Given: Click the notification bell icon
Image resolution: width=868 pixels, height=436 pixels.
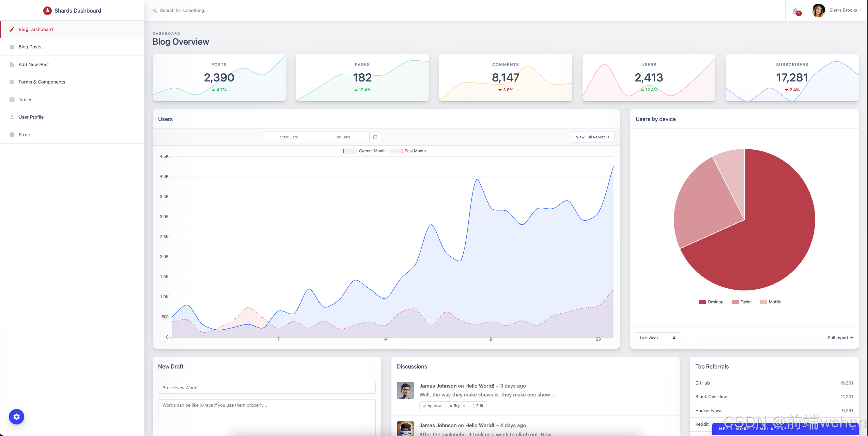Looking at the screenshot, I should [x=795, y=11].
